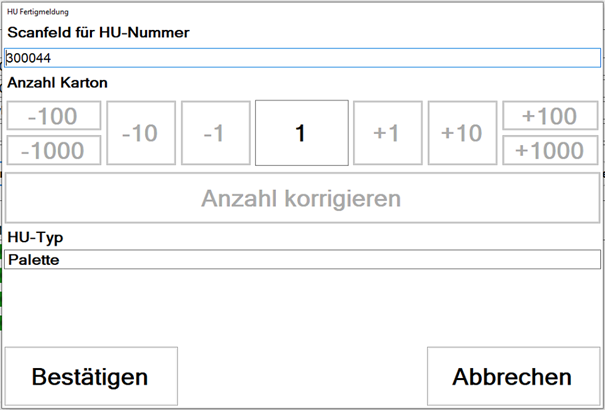Confirm with the Bestätigen button
This screenshot has width=605, height=410.
(91, 376)
